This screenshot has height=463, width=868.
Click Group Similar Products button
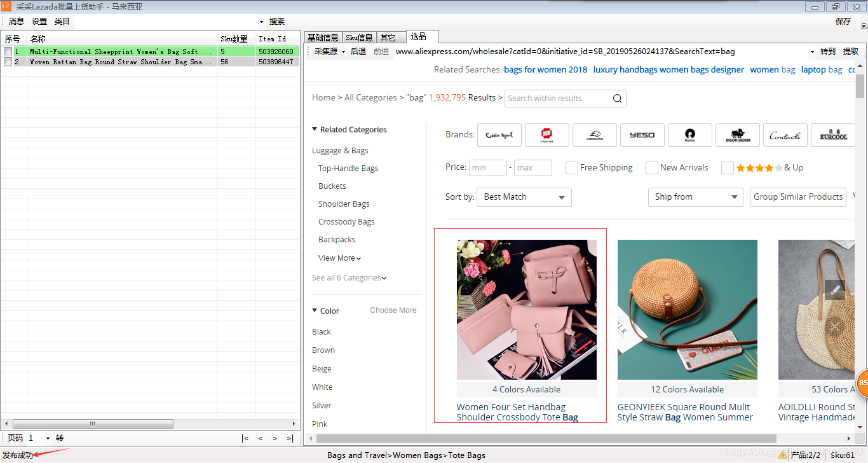click(798, 197)
